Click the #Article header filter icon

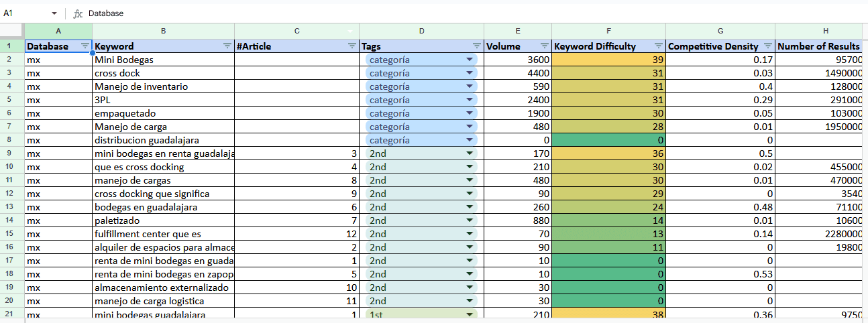coord(352,46)
